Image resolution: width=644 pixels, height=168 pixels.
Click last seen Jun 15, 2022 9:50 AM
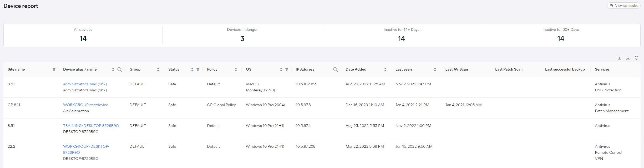414,146
